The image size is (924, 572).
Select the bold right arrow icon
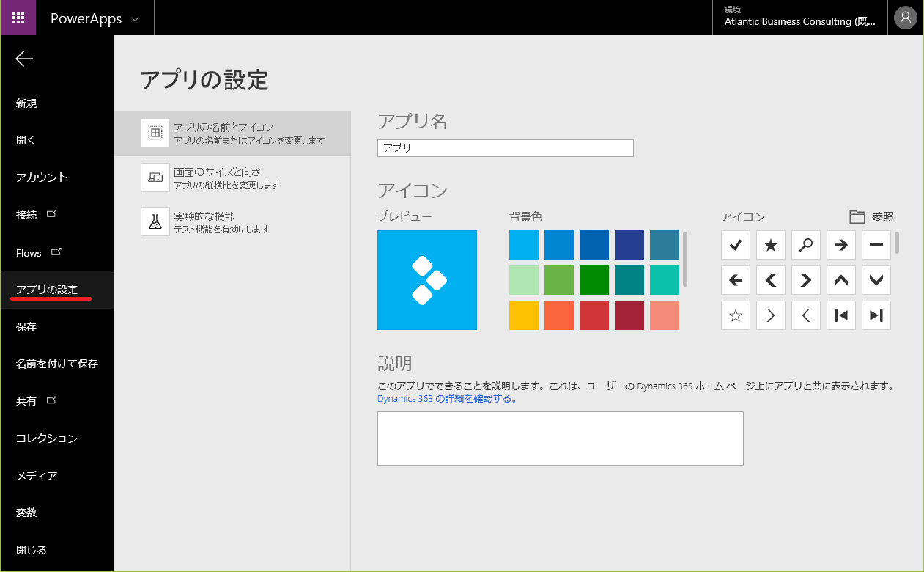[841, 245]
